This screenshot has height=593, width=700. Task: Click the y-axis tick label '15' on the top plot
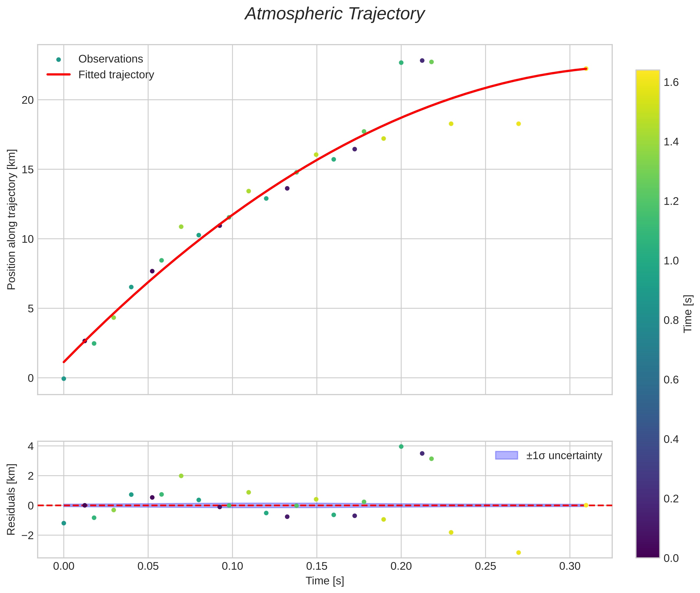28,170
